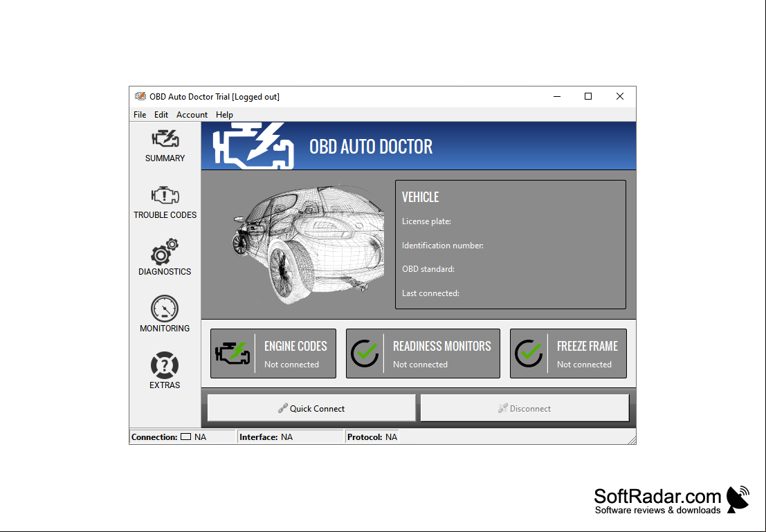Maximize the OBD Auto Doctor window
The image size is (766, 532).
coord(588,96)
